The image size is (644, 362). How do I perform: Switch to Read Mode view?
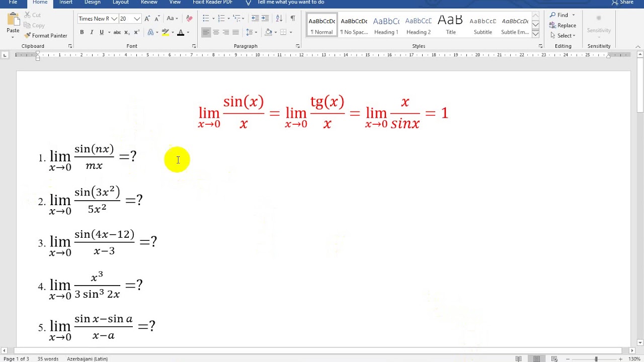pos(519,359)
